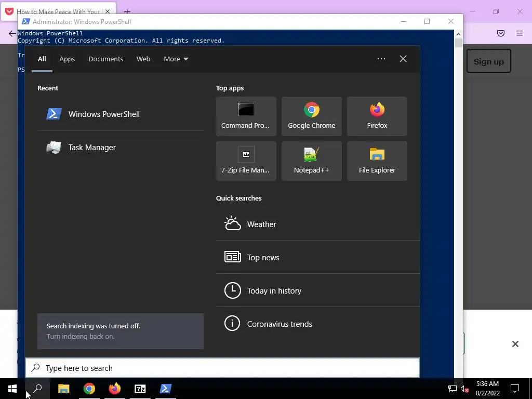Switch to the Apps search tab
The image size is (532, 399).
click(67, 59)
